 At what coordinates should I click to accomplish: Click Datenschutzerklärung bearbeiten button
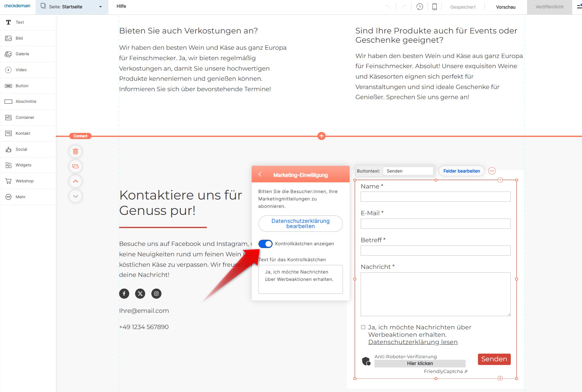point(300,223)
